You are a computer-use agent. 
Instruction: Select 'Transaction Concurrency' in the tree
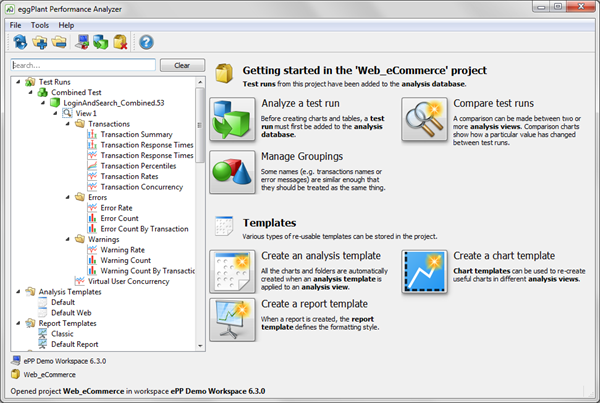(x=142, y=187)
